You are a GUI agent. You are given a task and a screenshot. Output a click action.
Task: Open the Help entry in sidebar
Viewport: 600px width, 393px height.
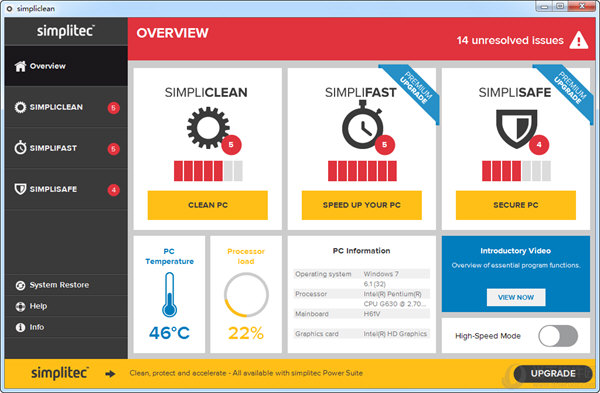click(66, 306)
